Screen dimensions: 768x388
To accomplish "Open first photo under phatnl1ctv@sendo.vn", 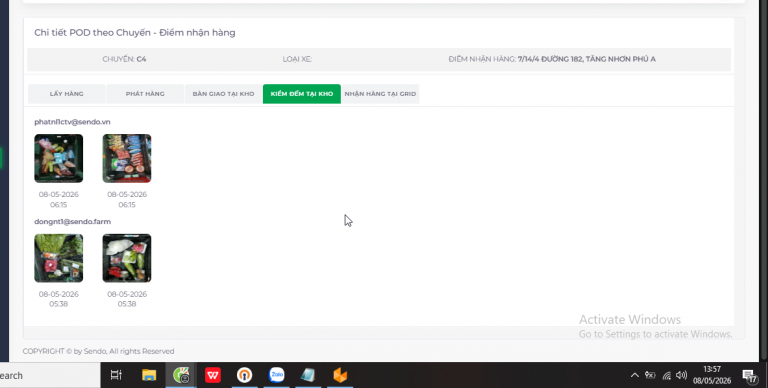I will pyautogui.click(x=59, y=158).
